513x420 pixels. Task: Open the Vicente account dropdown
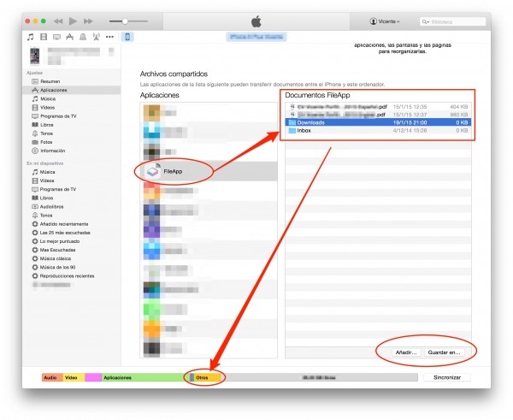[385, 21]
